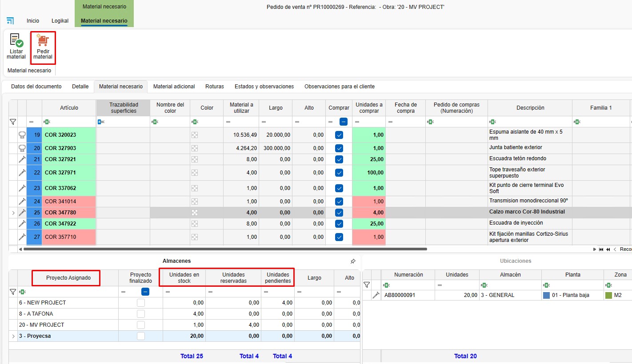The width and height of the screenshot is (632, 364).
Task: Click the previous page double-arrow navigator icon
Action: (608, 249)
